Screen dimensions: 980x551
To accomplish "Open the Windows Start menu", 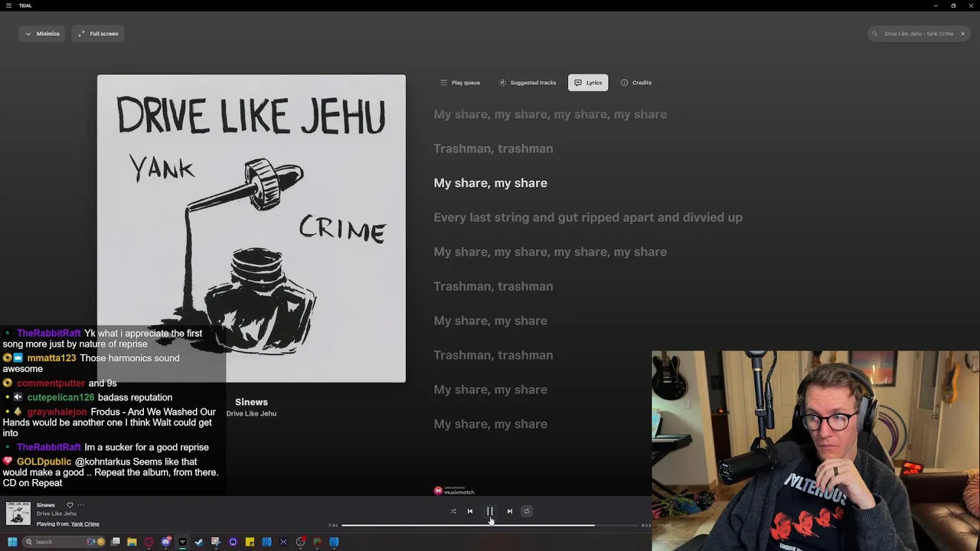I will coord(12,542).
